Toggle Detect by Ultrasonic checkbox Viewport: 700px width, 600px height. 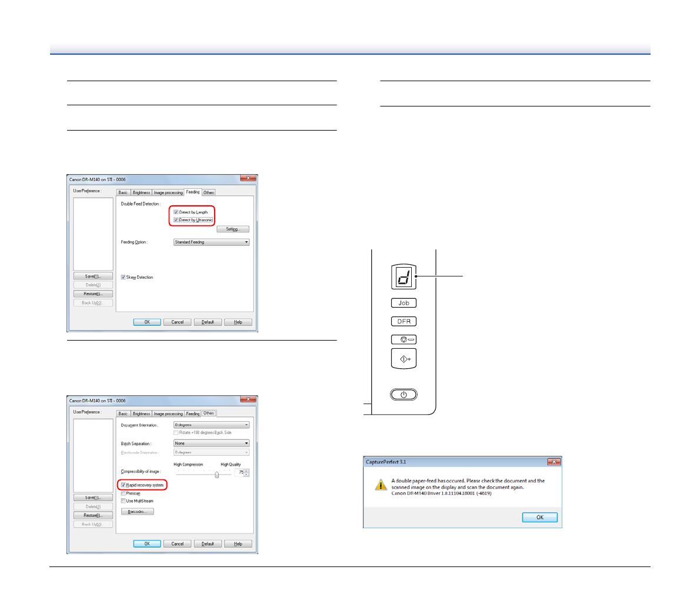(176, 220)
